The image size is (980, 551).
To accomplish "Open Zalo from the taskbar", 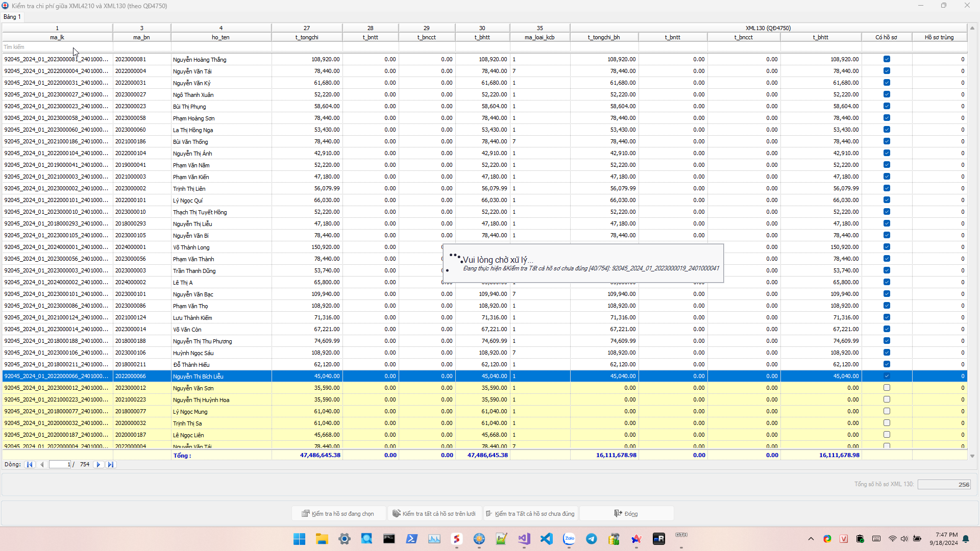I will point(569,539).
